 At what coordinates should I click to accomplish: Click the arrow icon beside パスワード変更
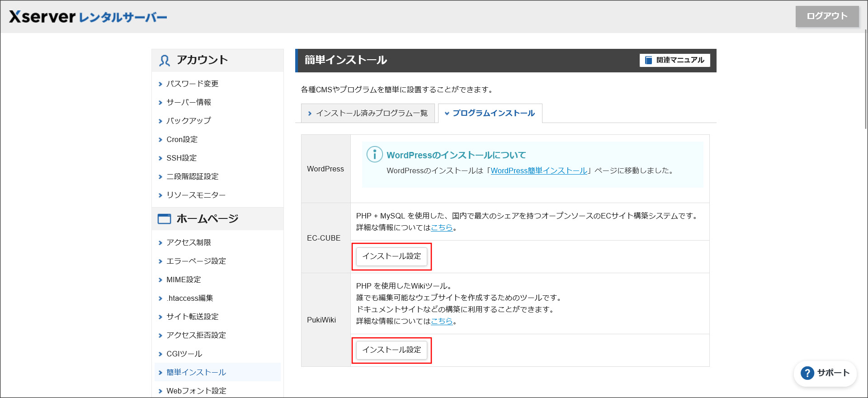pyautogui.click(x=160, y=84)
